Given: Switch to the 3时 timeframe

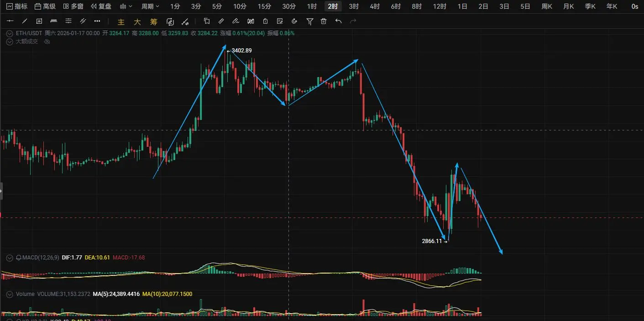Looking at the screenshot, I should [354, 6].
